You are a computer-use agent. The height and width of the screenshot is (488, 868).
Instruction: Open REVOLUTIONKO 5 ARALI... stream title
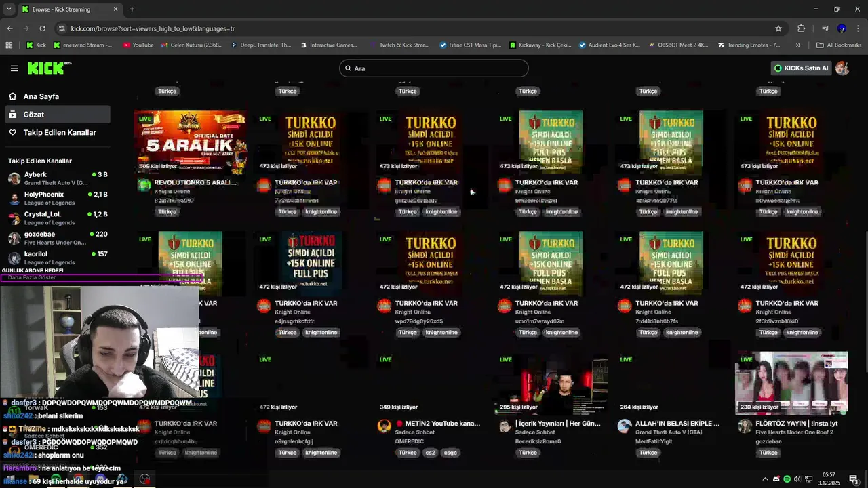coord(195,182)
